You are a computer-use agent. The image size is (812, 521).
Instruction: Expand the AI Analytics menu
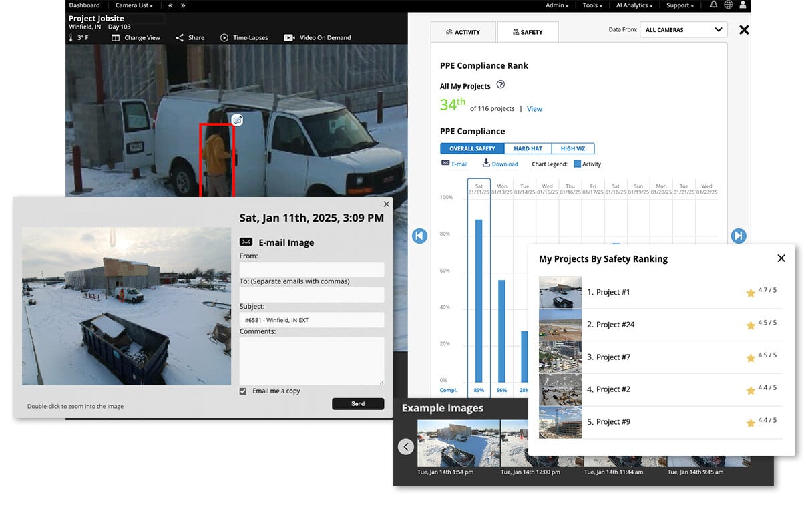pyautogui.click(x=634, y=5)
